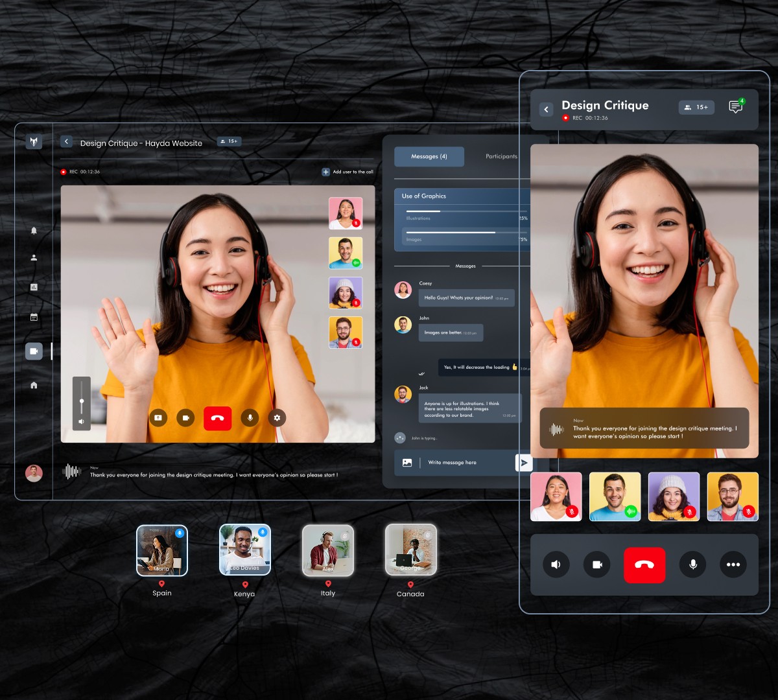Click the Use of Graphics poll header

click(462, 196)
